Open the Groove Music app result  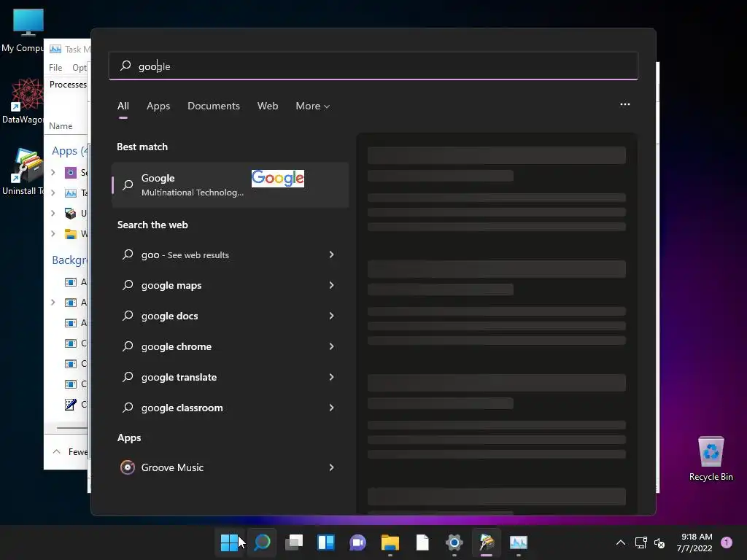coord(230,467)
